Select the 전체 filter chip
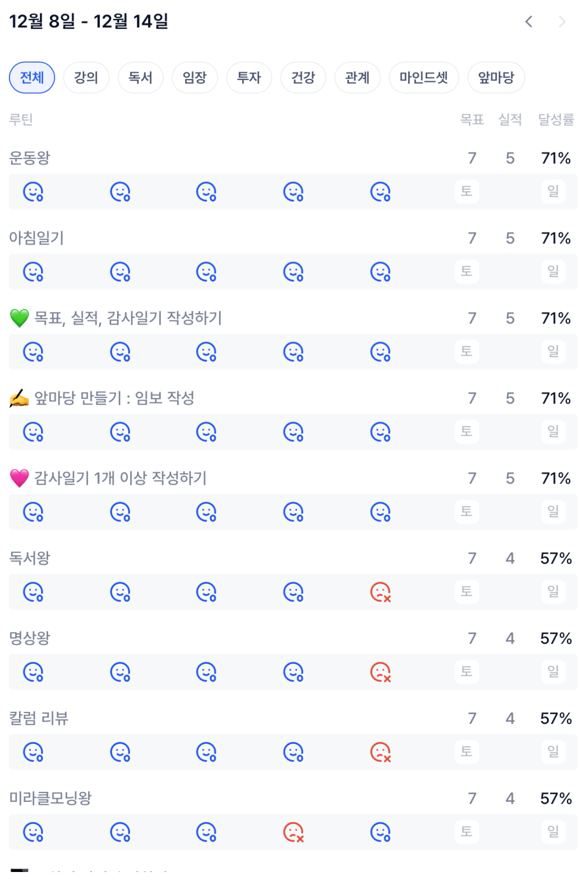The image size is (588, 892). pos(32,78)
